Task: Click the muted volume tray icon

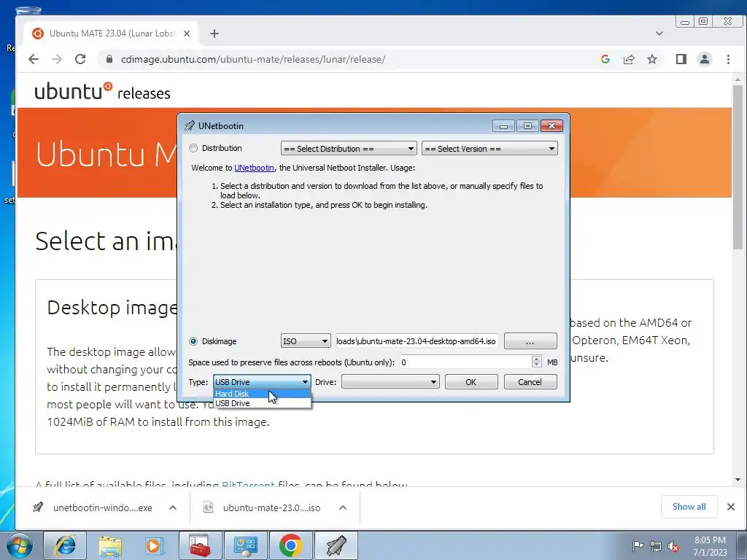Action: tap(673, 546)
